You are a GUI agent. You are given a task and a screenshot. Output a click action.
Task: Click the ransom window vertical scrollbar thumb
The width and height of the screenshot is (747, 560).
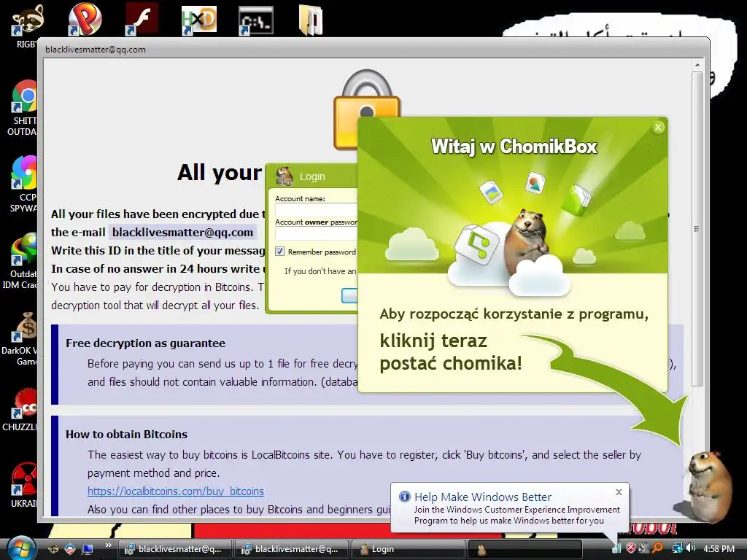tap(697, 228)
